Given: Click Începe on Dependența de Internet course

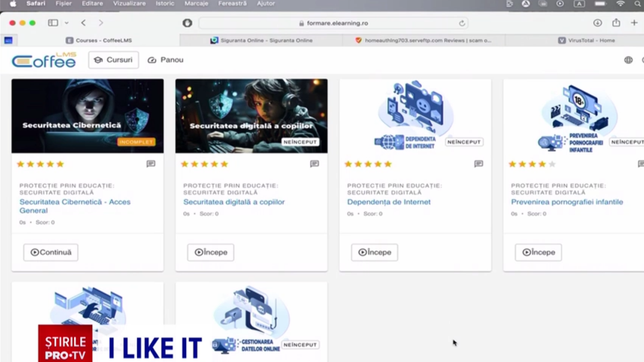Looking at the screenshot, I should pos(374,252).
